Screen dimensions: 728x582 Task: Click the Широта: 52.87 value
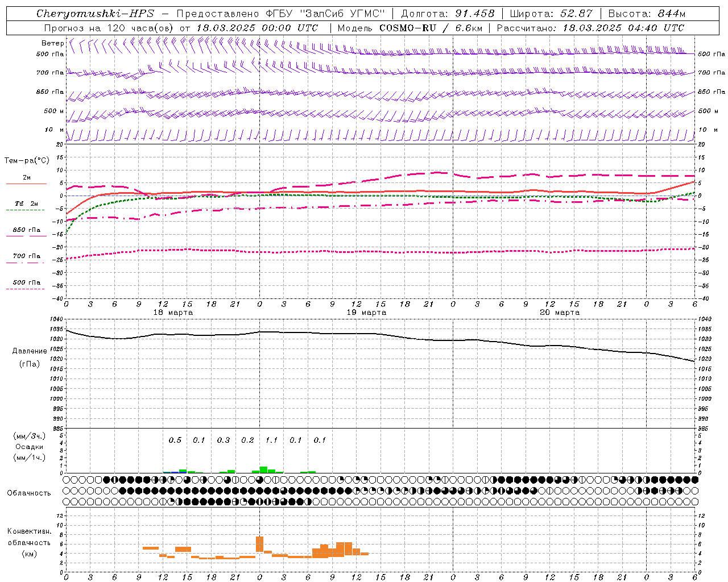pos(551,14)
